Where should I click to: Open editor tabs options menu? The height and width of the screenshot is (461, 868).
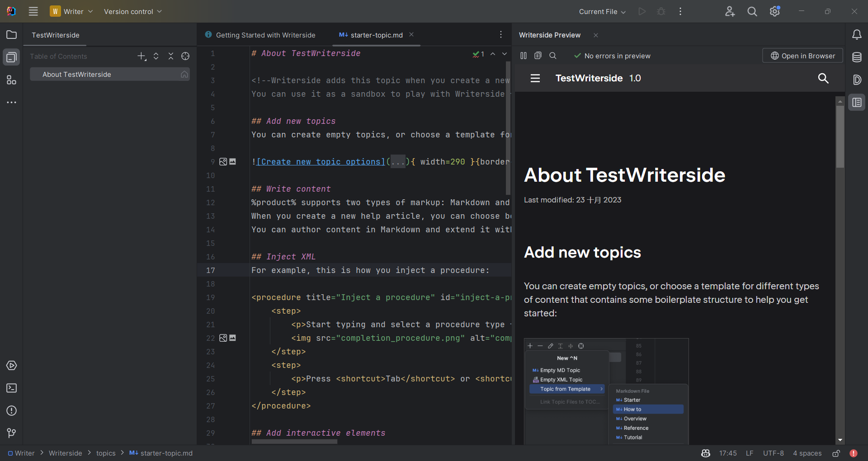tap(501, 35)
